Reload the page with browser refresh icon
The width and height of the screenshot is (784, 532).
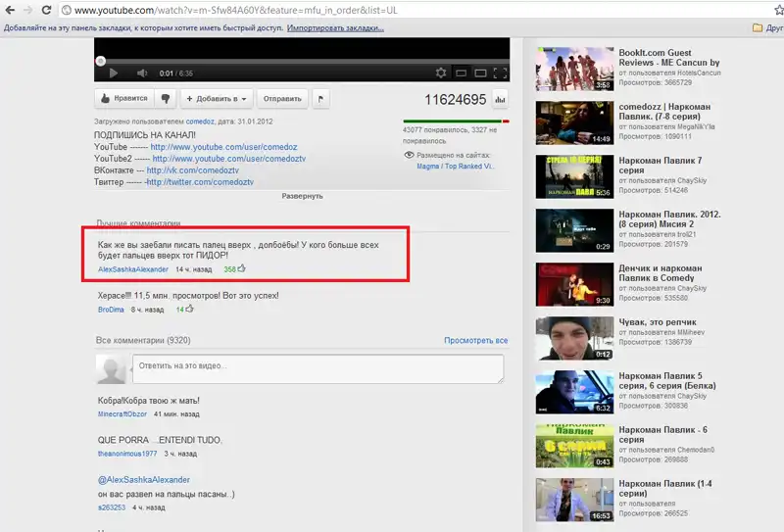click(48, 11)
